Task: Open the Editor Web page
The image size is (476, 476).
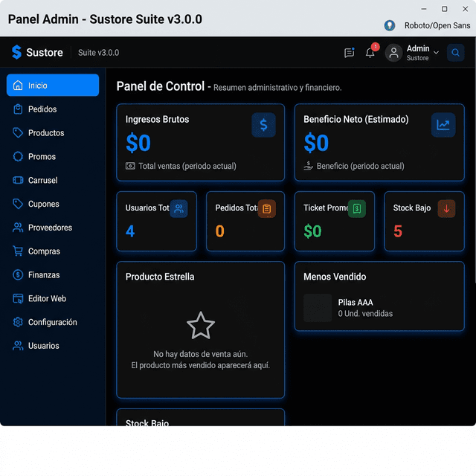Action: tap(47, 299)
